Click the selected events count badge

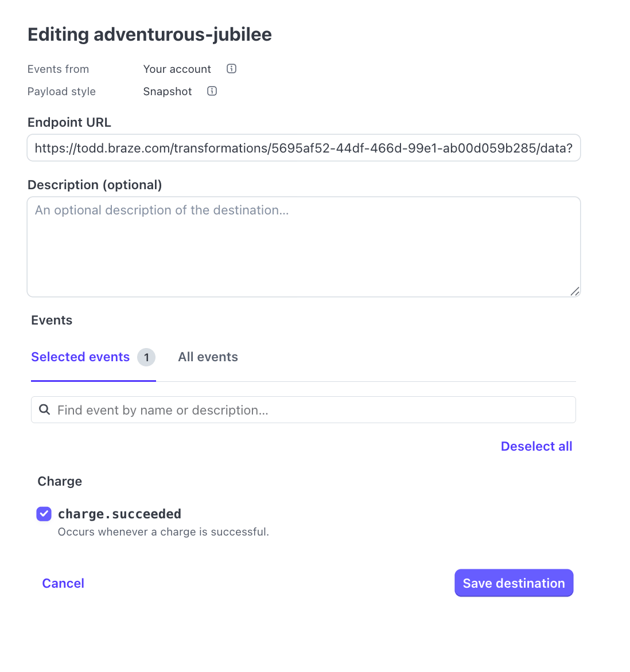(x=146, y=357)
